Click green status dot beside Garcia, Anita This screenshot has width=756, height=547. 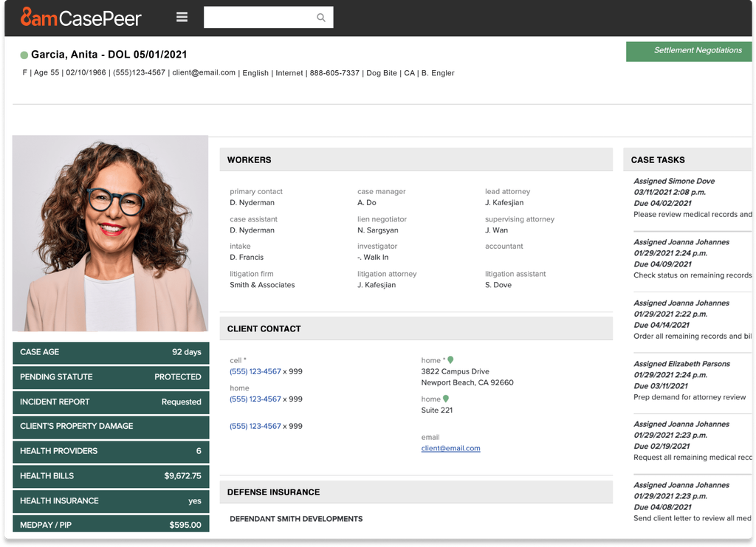click(24, 54)
